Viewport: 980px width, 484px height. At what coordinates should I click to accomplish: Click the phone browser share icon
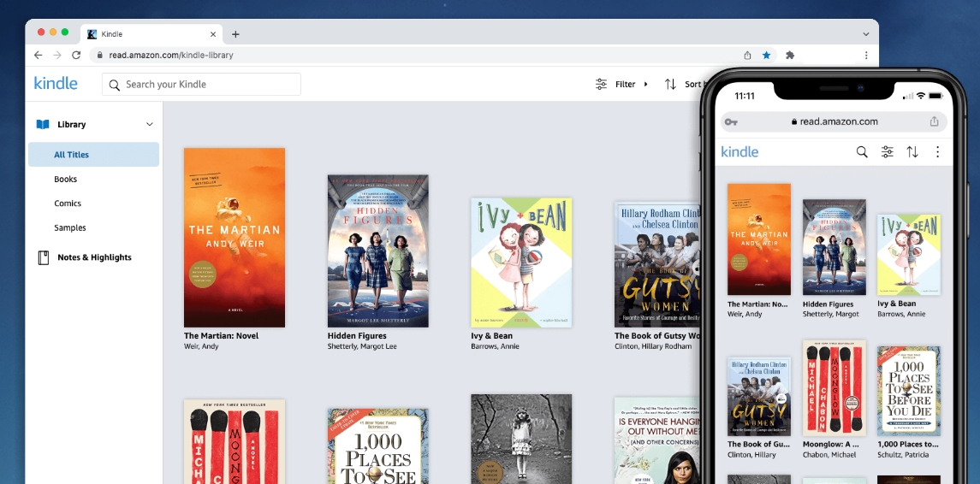[x=935, y=121]
